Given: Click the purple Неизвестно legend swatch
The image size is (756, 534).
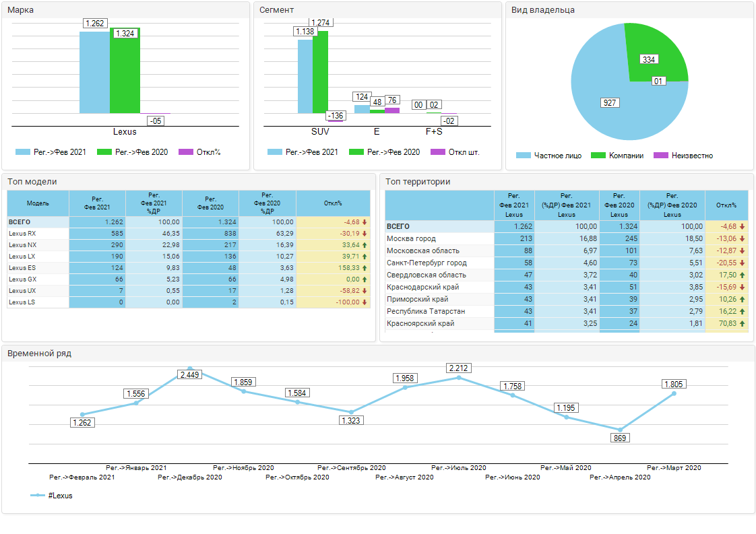Looking at the screenshot, I should [660, 156].
